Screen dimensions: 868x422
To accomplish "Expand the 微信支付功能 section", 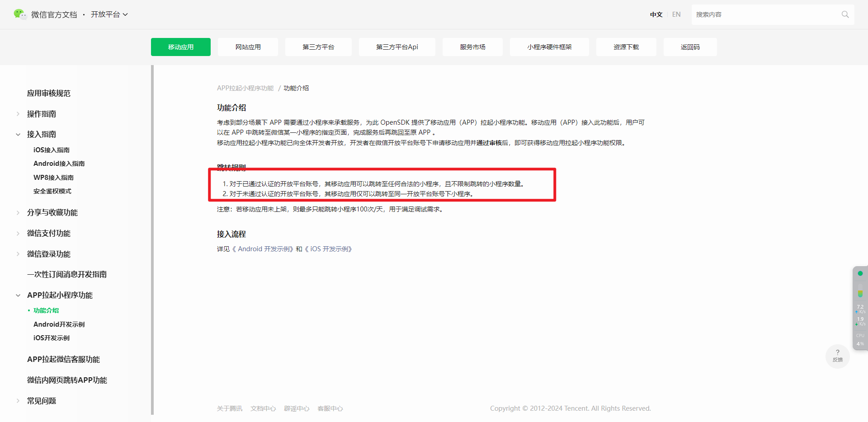I will [x=18, y=233].
